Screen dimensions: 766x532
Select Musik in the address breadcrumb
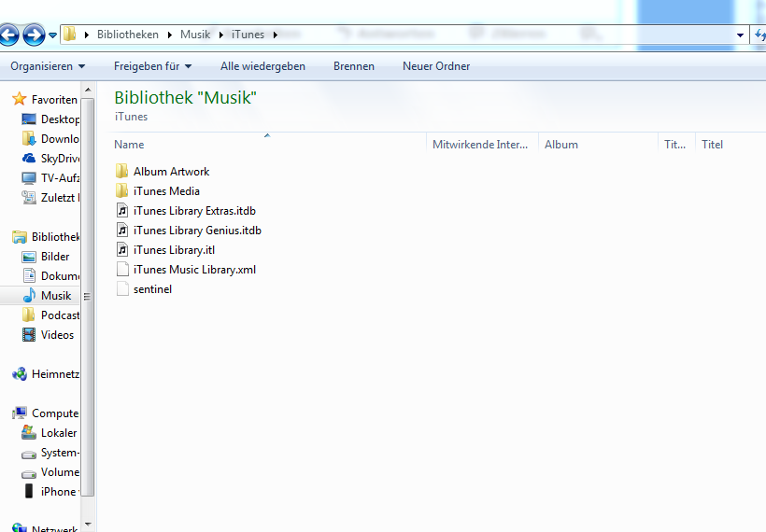[x=195, y=35]
